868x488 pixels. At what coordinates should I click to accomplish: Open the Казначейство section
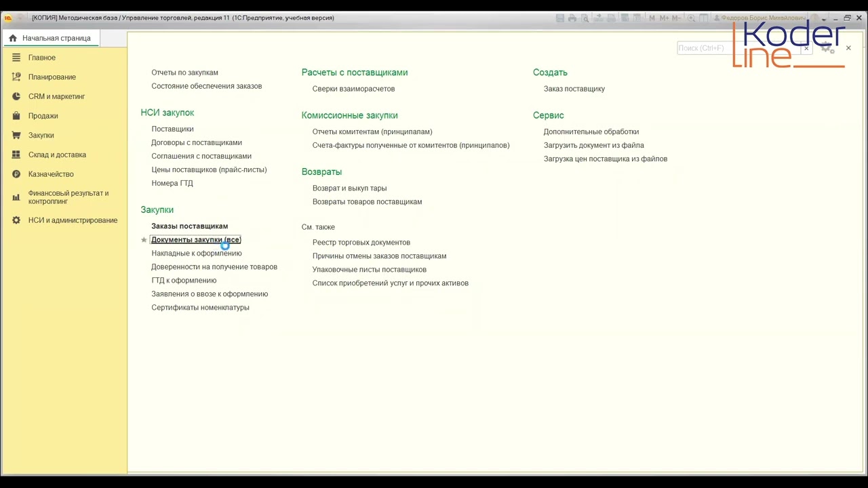51,174
